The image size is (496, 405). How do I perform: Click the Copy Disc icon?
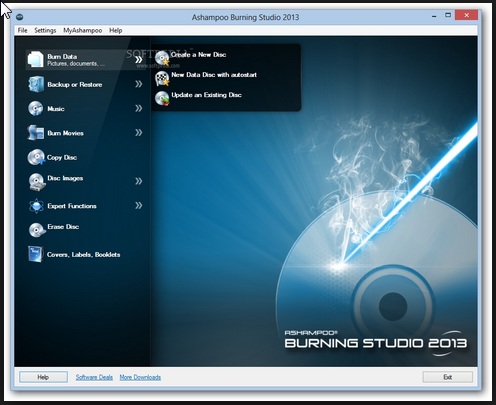click(x=36, y=157)
